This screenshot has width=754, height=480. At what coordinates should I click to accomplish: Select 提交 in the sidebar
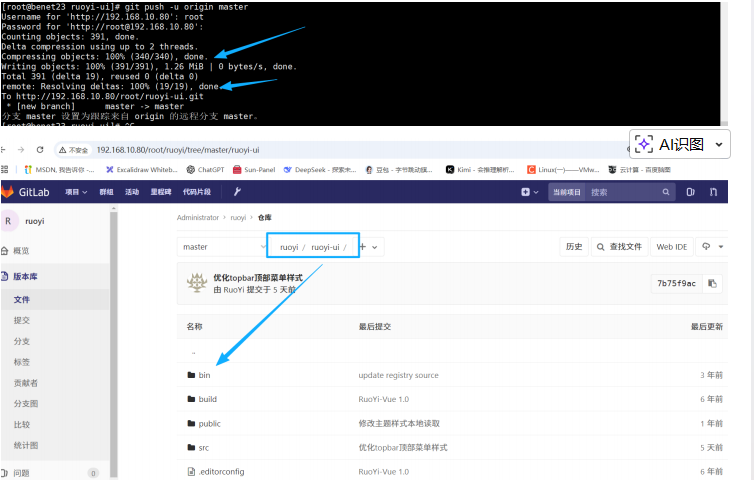tap(22, 320)
